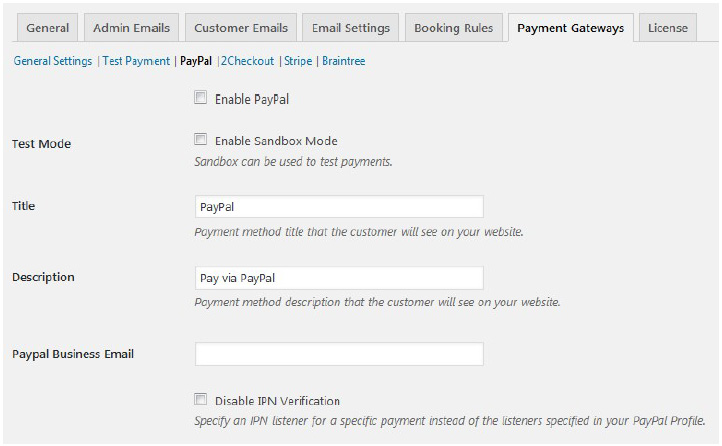
Task: Go to the Test Payment section
Action: coord(136,61)
